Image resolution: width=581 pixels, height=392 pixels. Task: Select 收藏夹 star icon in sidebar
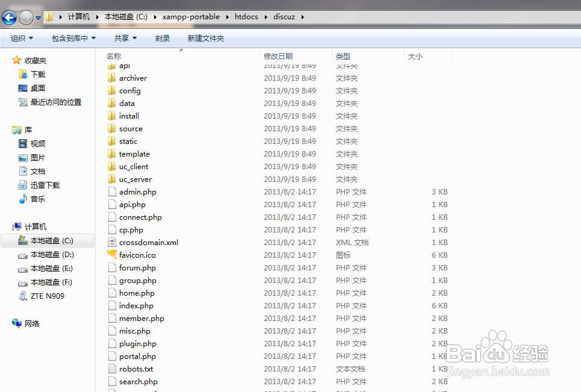click(17, 60)
